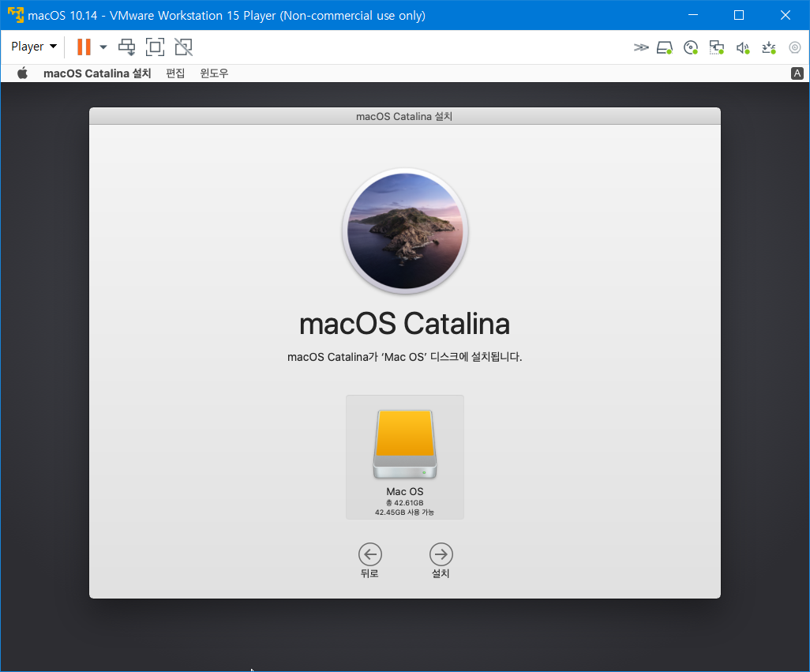Go back with the 뒤로 button
The height and width of the screenshot is (672, 810).
pos(370,561)
